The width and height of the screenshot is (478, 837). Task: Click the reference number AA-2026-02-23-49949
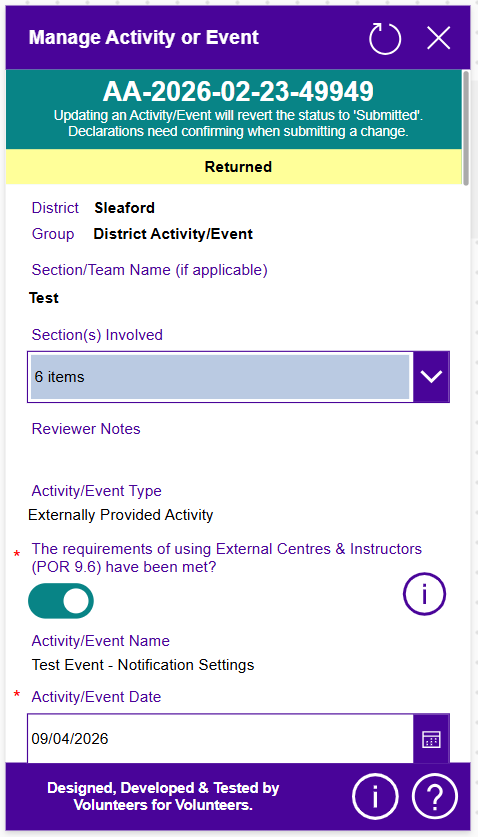[238, 92]
